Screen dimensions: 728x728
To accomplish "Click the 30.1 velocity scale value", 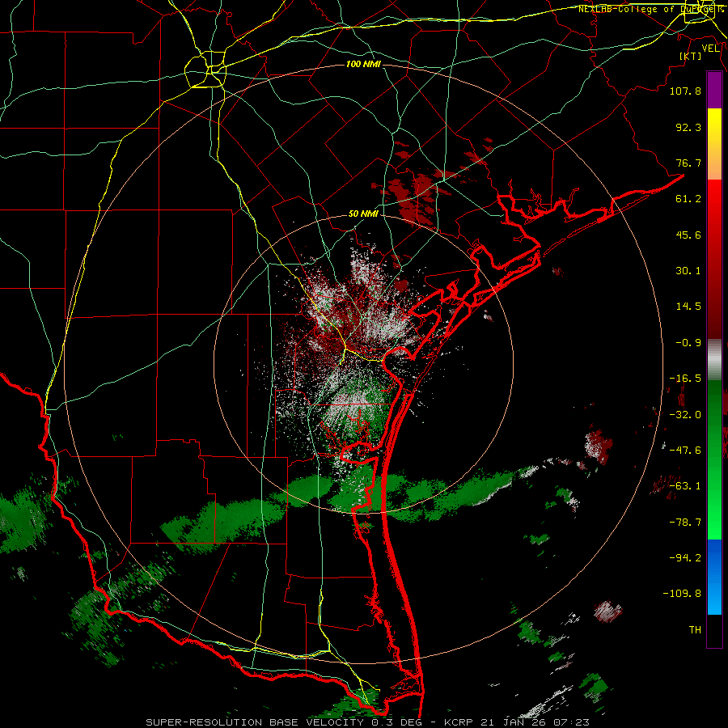I will click(688, 271).
